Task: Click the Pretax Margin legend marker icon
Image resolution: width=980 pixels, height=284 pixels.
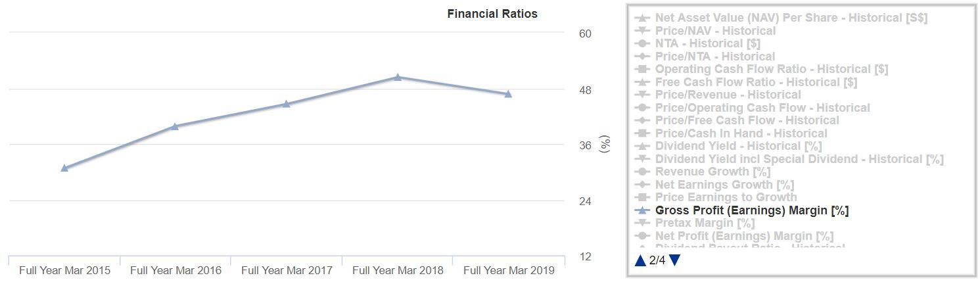Action: 642,224
